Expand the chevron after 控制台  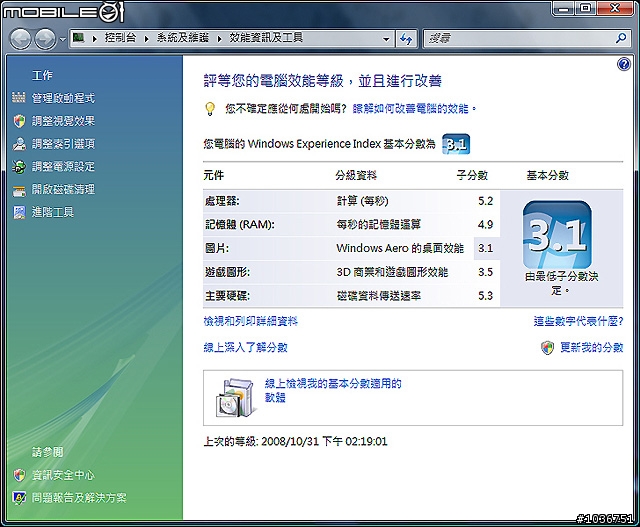[x=147, y=39]
